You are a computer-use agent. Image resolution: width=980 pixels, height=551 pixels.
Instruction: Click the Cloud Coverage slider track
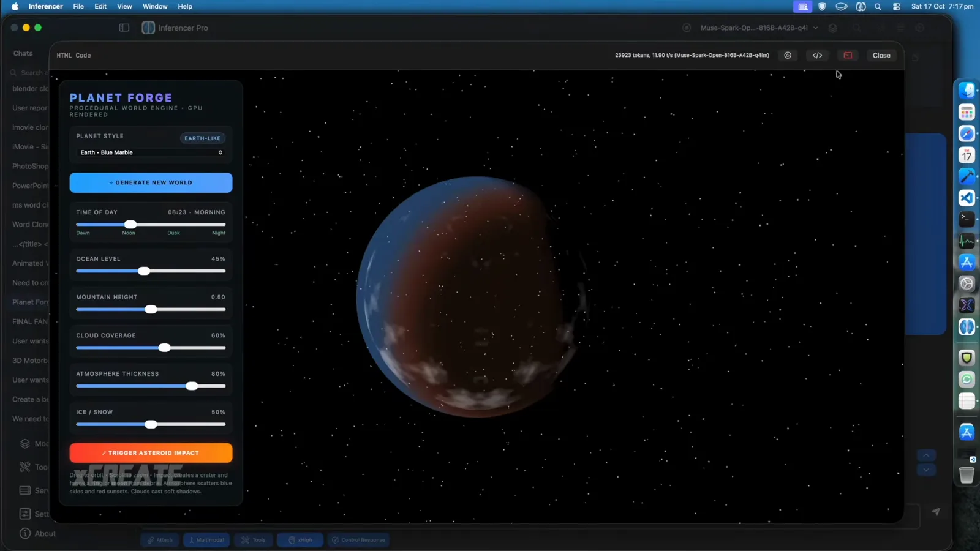[x=151, y=348]
